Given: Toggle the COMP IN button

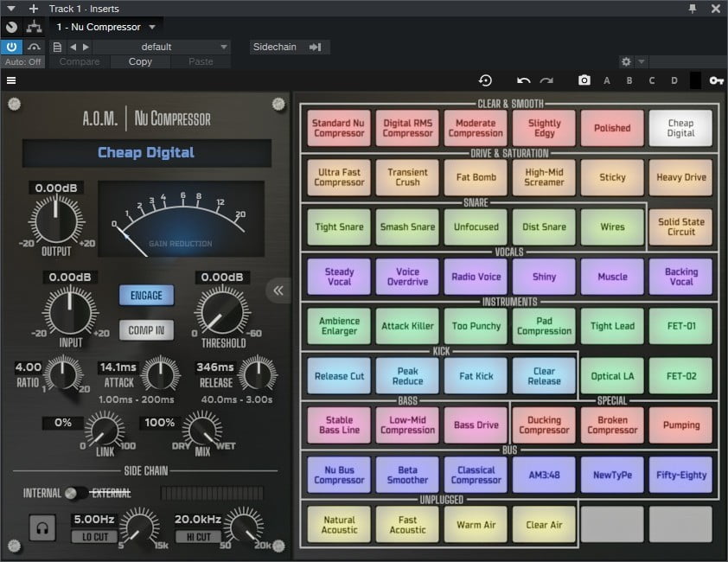Looking at the screenshot, I should [146, 330].
